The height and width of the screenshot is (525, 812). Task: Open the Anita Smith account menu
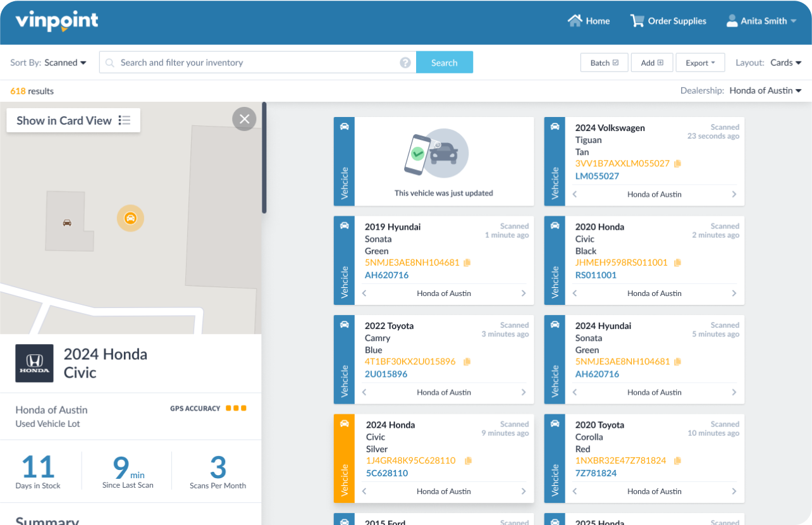click(761, 20)
